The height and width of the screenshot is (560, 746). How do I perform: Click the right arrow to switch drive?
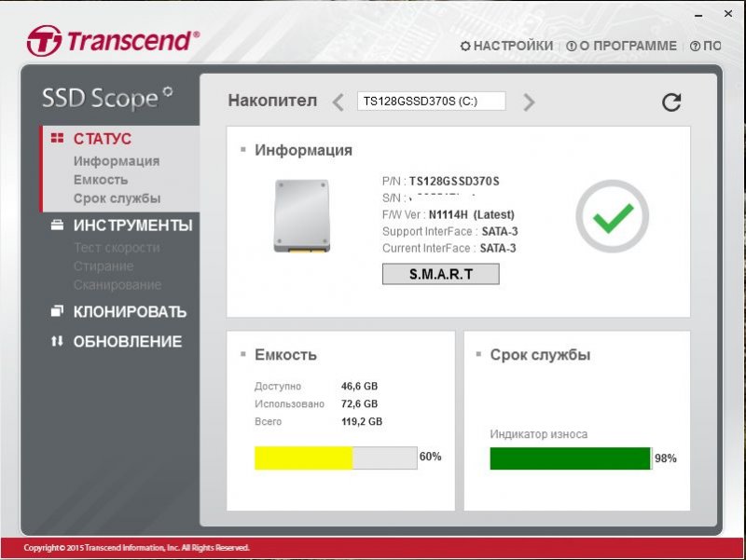click(x=529, y=100)
